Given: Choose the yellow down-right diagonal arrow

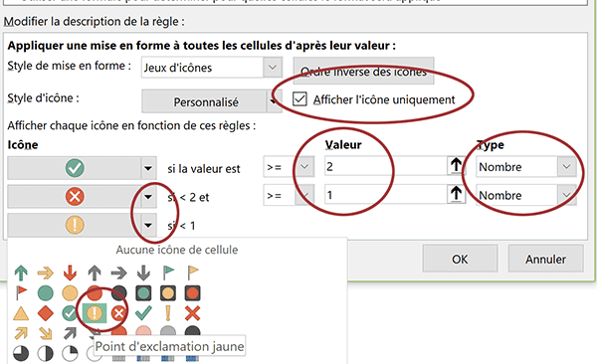Looking at the screenshot, I should (46, 333).
